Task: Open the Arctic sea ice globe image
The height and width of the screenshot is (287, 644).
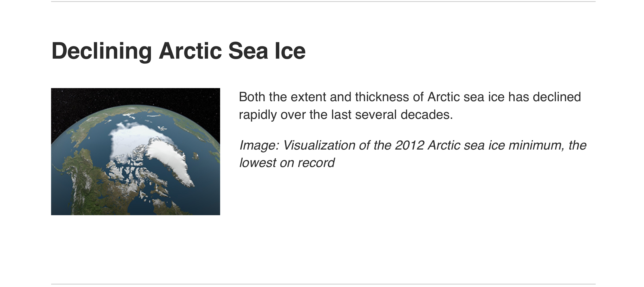Action: pyautogui.click(x=136, y=151)
